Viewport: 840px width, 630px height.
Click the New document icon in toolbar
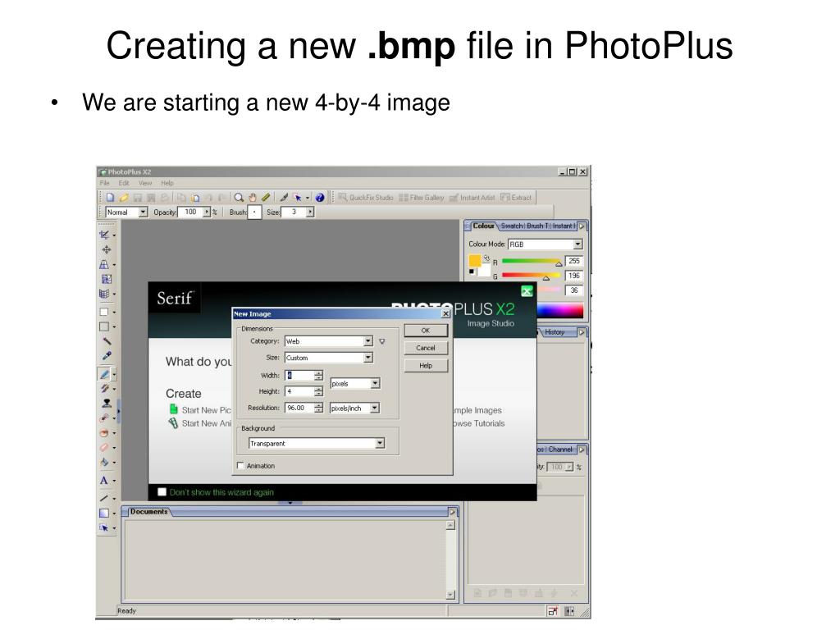pos(110,198)
